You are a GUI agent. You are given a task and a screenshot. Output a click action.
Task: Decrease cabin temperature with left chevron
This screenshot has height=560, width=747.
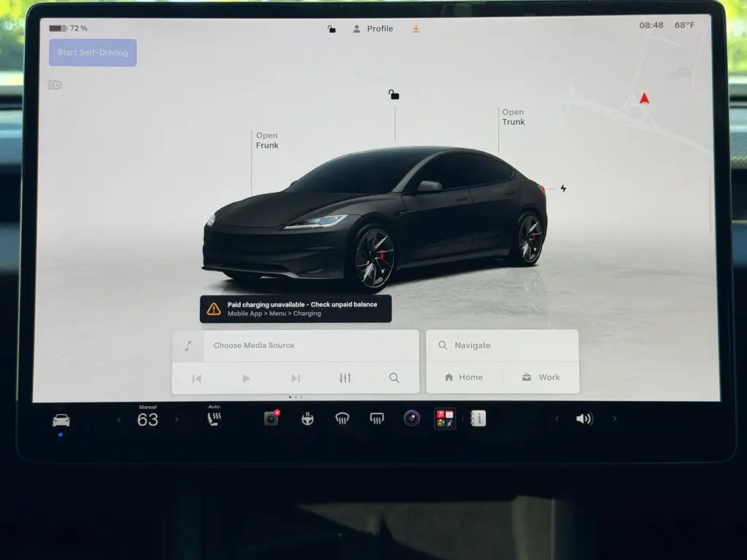[x=119, y=419]
